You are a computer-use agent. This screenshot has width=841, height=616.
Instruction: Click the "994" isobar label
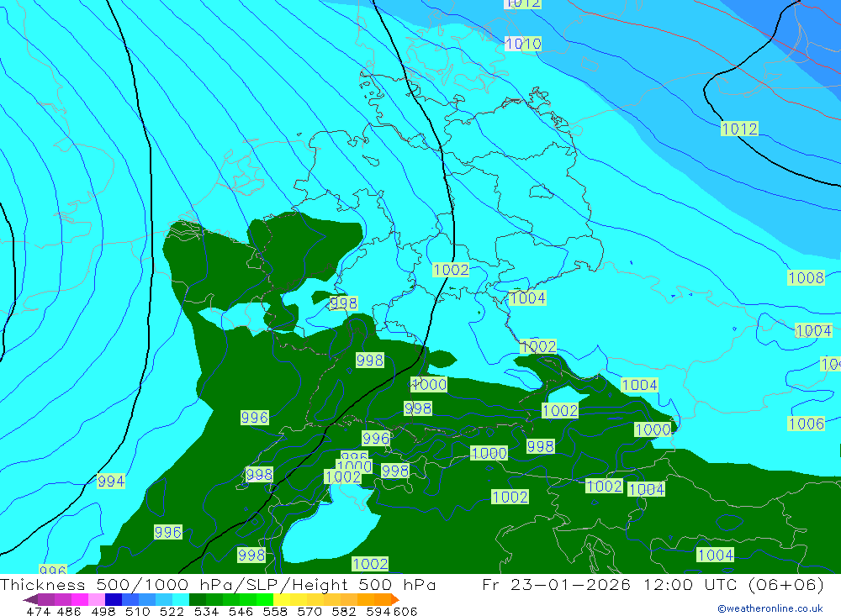111,482
